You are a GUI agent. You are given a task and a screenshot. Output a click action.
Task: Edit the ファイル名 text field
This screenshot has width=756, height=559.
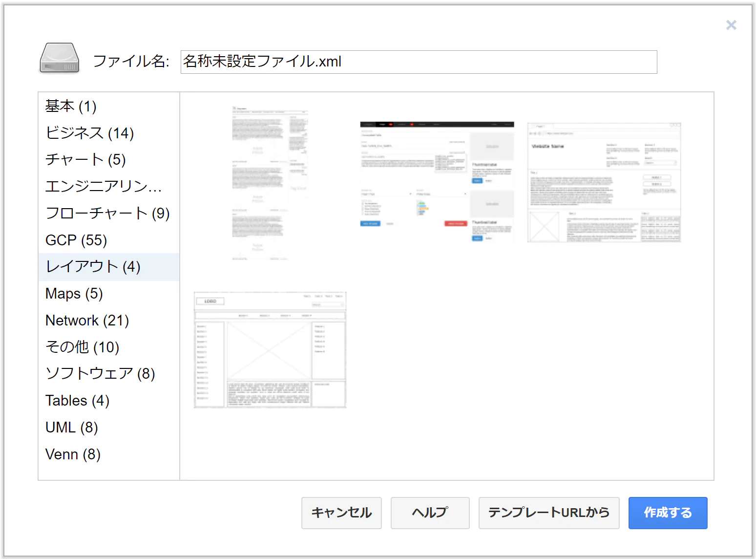(419, 62)
